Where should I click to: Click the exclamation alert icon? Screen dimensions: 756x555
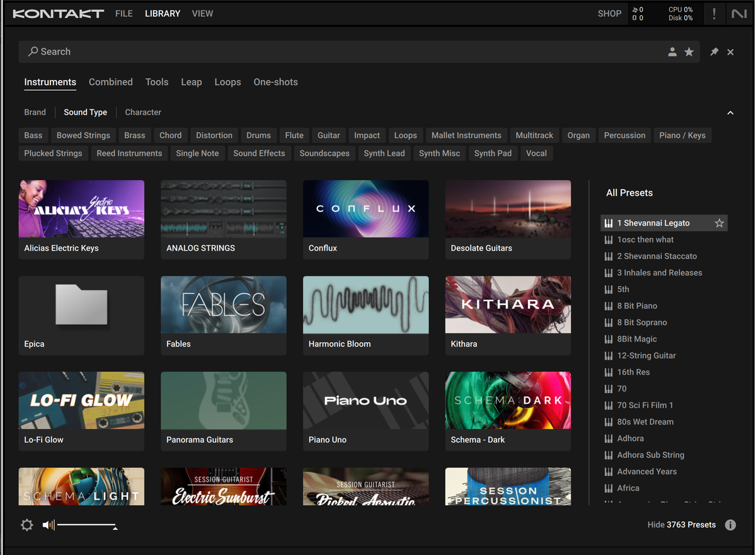pos(714,14)
